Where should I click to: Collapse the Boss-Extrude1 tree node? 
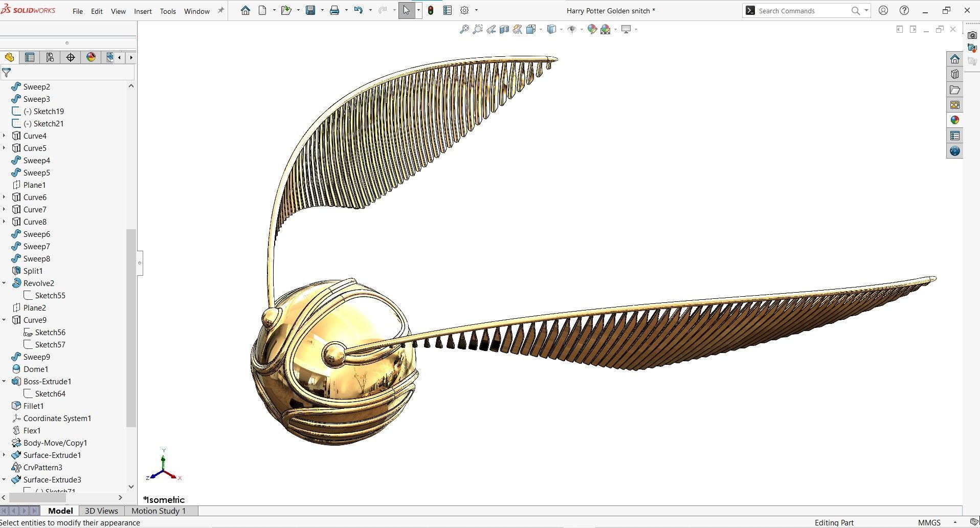4,381
